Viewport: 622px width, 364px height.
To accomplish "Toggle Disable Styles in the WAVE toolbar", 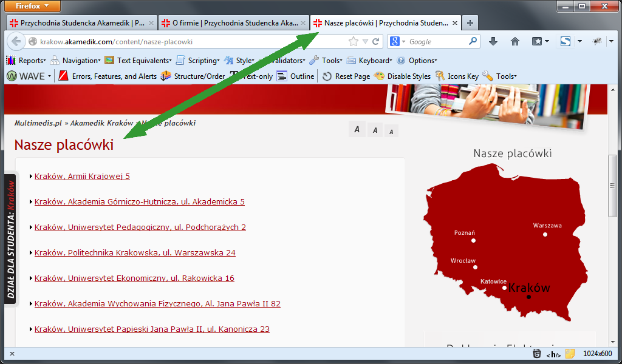I will click(x=402, y=76).
